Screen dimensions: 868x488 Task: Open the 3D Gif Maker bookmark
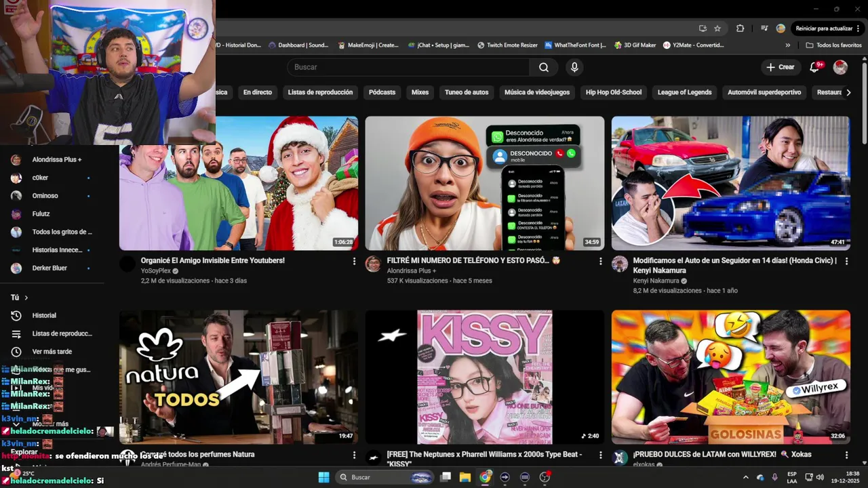pos(635,45)
